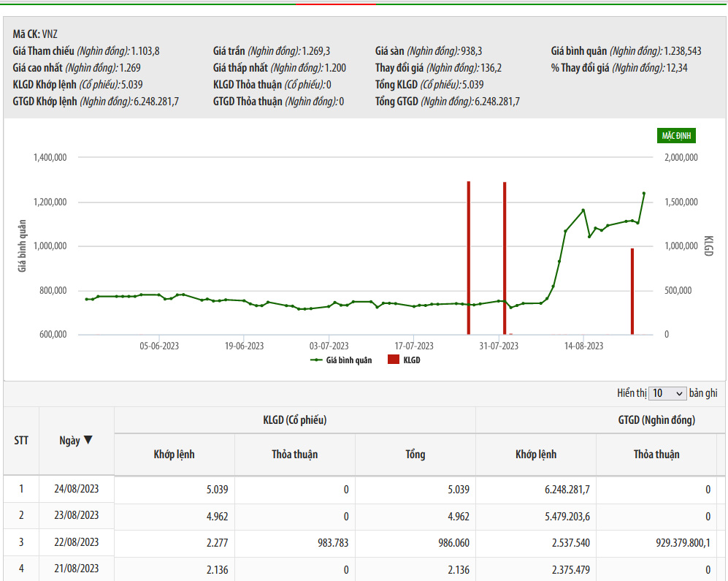728x581 pixels.
Task: Click the green line legend icon
Action: [x=317, y=360]
